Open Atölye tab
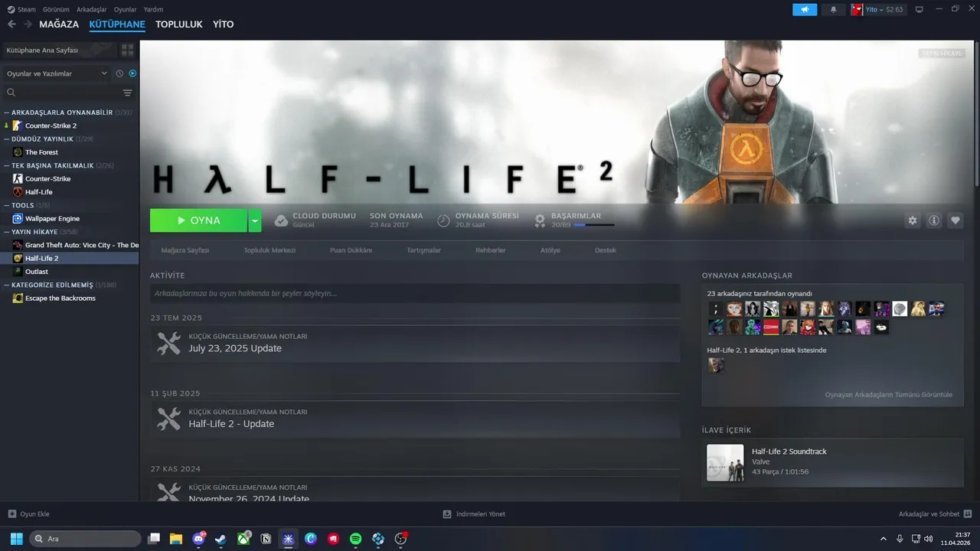Image resolution: width=980 pixels, height=551 pixels. [x=550, y=250]
